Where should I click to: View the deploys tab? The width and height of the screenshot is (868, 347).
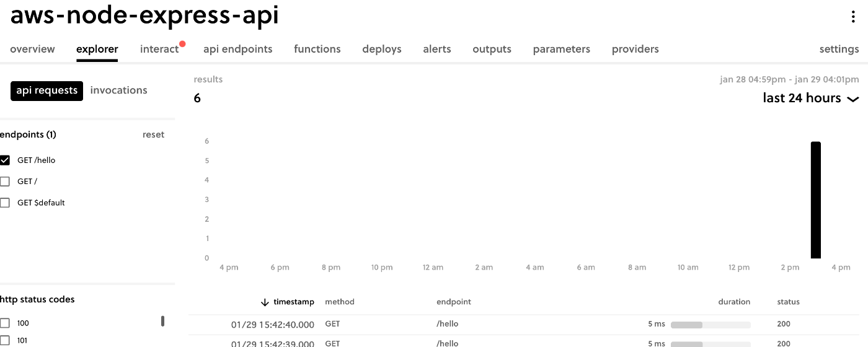pyautogui.click(x=382, y=49)
